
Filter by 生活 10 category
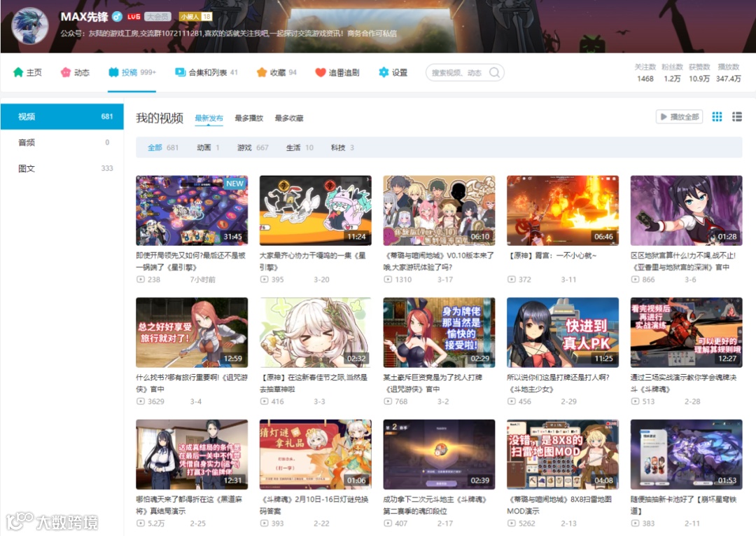(x=300, y=148)
